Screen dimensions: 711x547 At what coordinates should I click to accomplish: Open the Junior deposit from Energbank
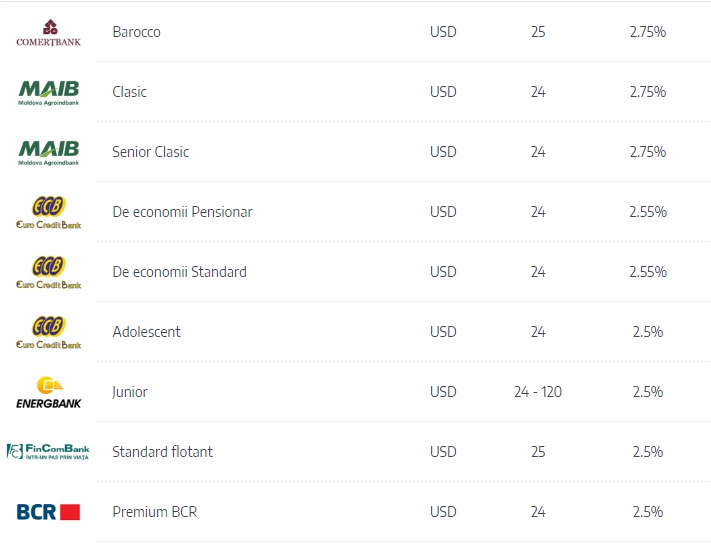pyautogui.click(x=130, y=392)
